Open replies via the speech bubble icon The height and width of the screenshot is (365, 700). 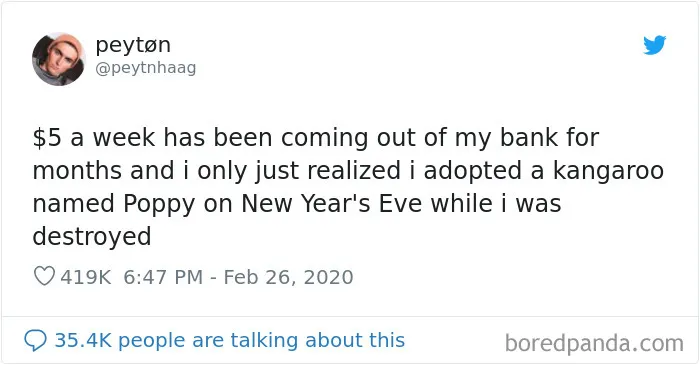35,340
